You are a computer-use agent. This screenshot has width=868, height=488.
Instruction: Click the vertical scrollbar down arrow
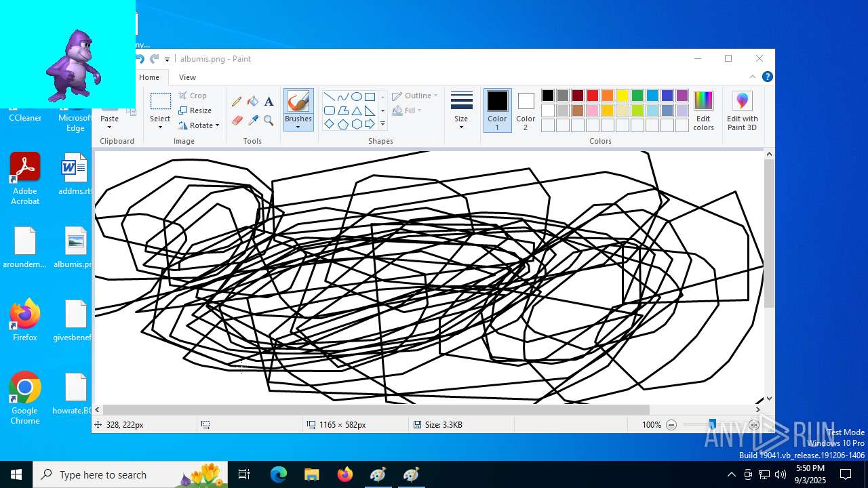(x=769, y=399)
